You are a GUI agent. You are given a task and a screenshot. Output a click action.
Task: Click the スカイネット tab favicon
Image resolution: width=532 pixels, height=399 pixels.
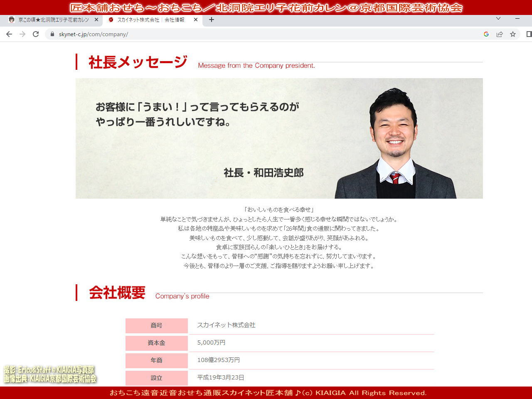(111, 20)
